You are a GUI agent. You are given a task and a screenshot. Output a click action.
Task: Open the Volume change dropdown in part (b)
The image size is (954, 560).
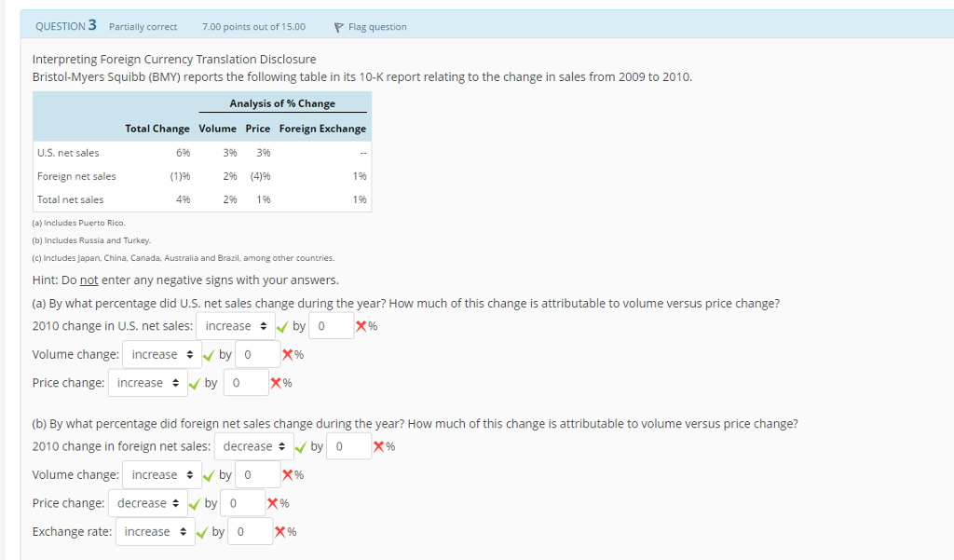pyautogui.click(x=161, y=474)
